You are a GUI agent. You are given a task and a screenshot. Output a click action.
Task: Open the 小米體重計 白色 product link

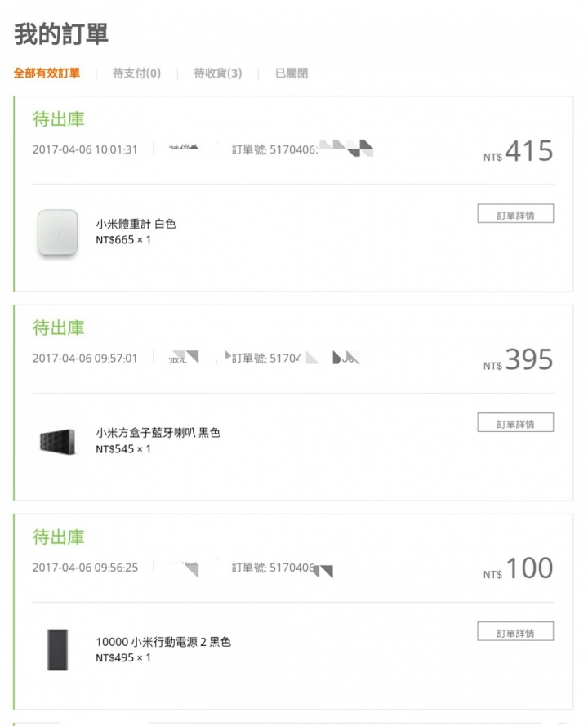pyautogui.click(x=136, y=224)
